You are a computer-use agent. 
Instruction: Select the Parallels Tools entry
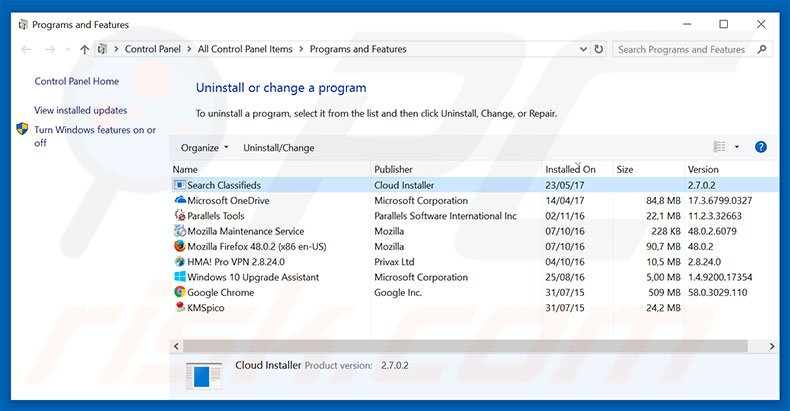click(216, 216)
